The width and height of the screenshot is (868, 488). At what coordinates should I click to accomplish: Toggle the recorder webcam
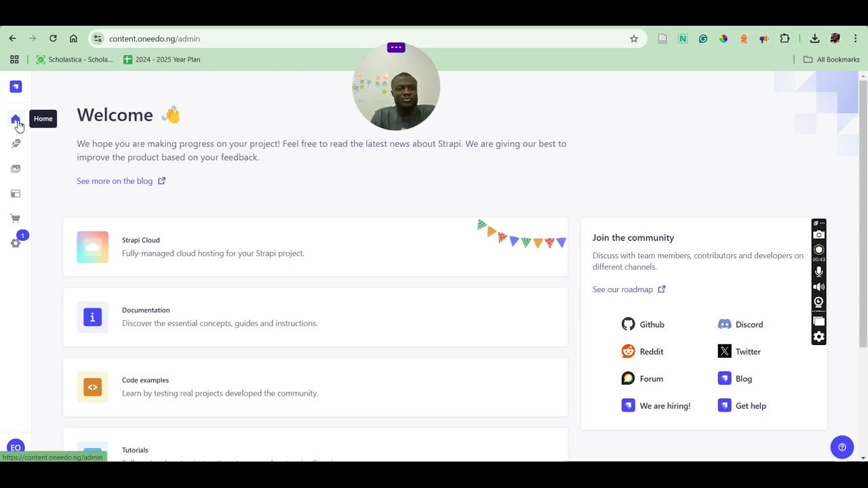[819, 302]
